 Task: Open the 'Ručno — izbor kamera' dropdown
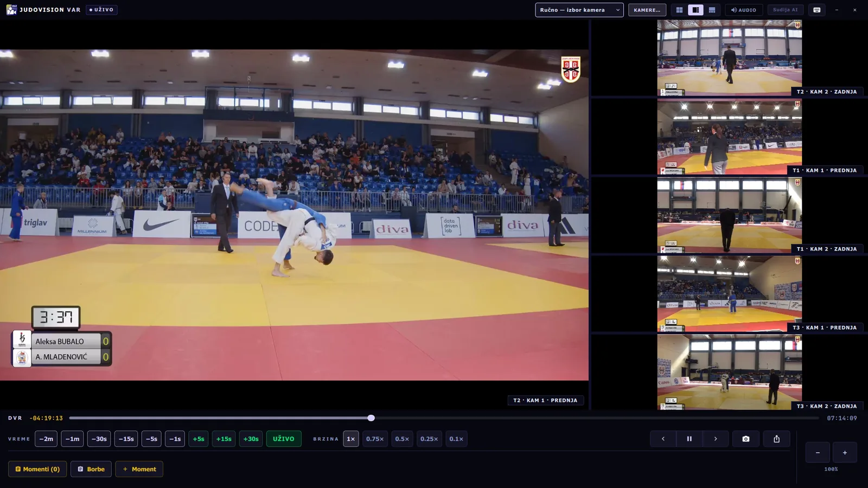(x=579, y=10)
